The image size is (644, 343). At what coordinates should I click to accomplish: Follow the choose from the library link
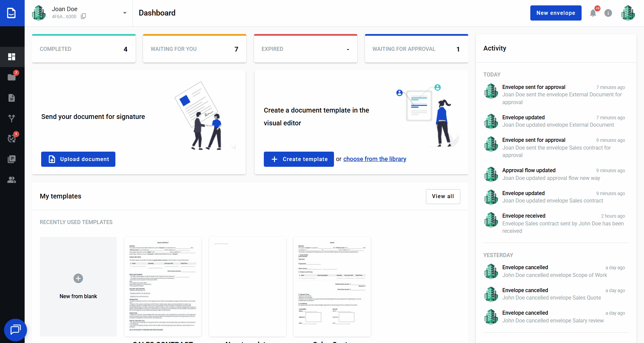tap(374, 159)
